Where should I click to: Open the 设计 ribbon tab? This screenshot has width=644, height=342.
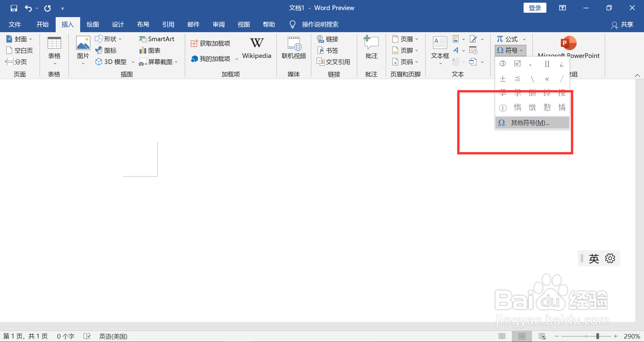coord(118,24)
